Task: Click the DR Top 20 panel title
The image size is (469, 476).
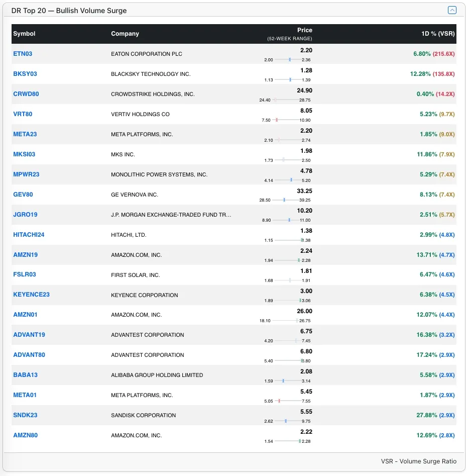Action: [x=69, y=11]
